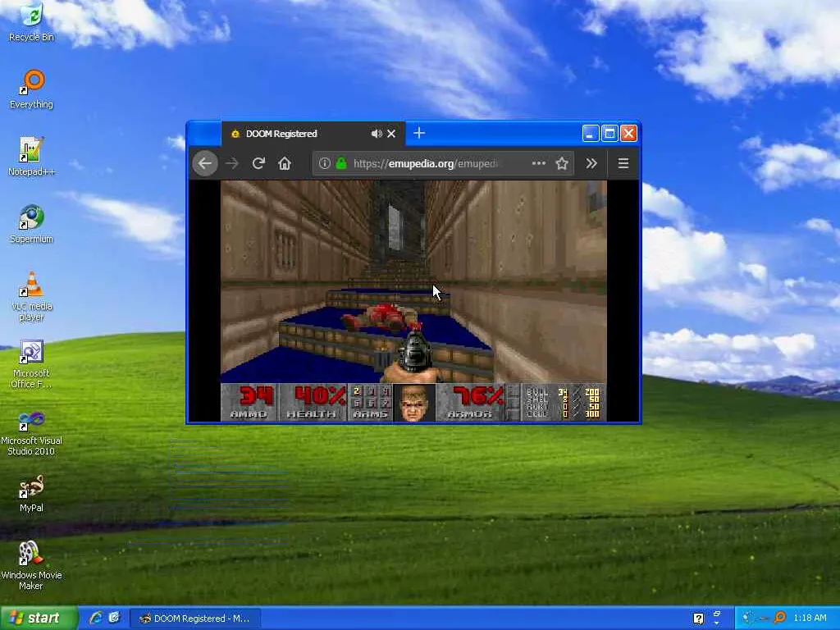Select the Microsoft Office desktop shortcut
Image resolution: width=840 pixels, height=630 pixels.
[31, 363]
